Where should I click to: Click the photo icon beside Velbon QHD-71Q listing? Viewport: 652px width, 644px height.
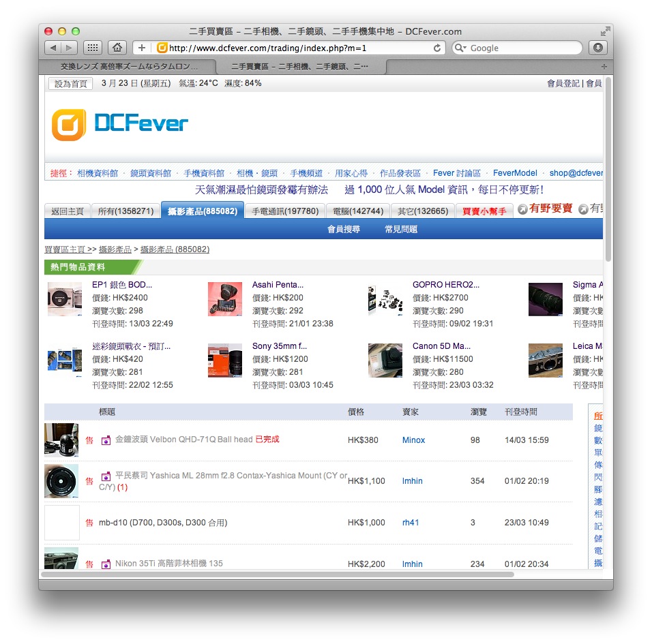click(x=106, y=440)
